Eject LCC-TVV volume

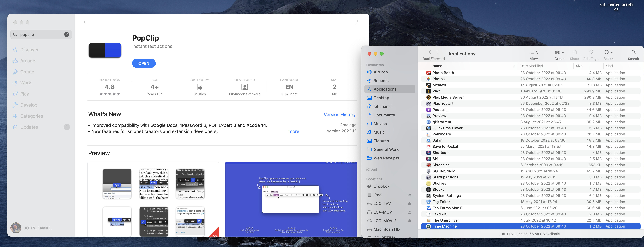(409, 204)
